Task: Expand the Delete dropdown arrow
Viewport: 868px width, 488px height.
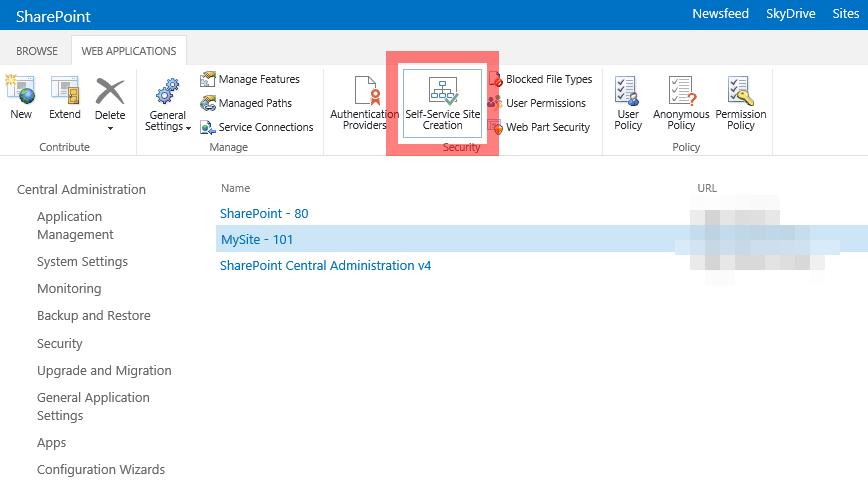Action: coord(110,128)
